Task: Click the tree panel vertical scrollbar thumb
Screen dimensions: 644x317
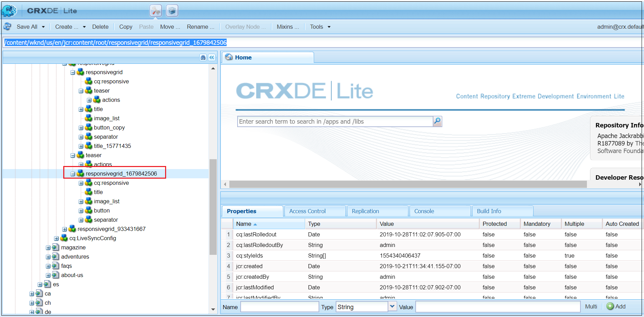Action: (x=213, y=207)
